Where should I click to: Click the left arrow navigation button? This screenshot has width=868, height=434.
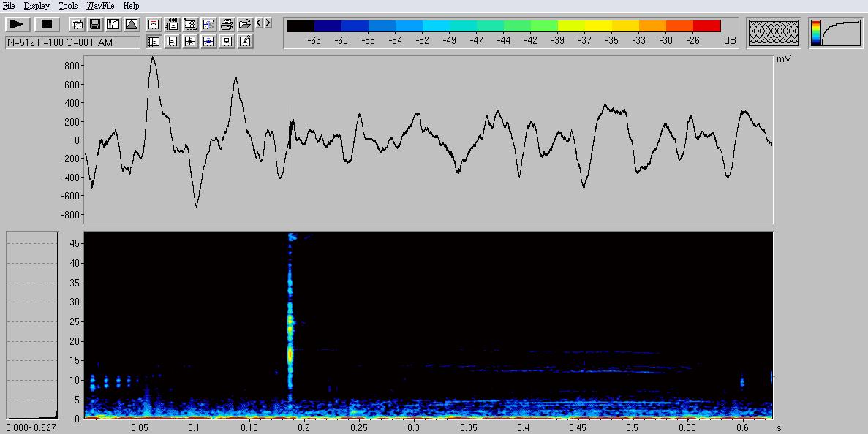pyautogui.click(x=260, y=23)
